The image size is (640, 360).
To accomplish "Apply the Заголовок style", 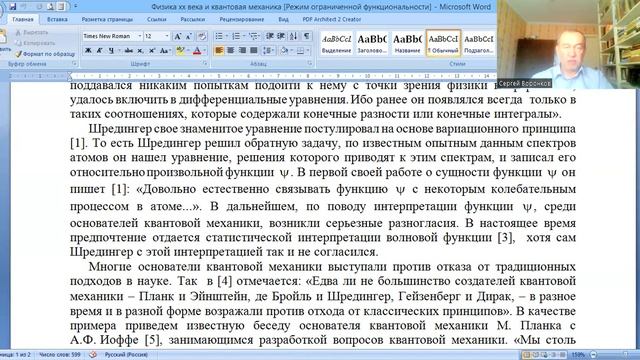I will point(372,43).
